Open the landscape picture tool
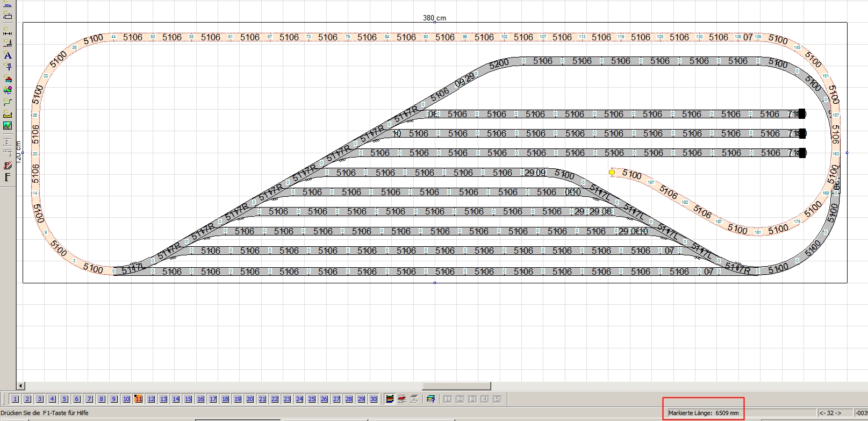 click(8, 125)
